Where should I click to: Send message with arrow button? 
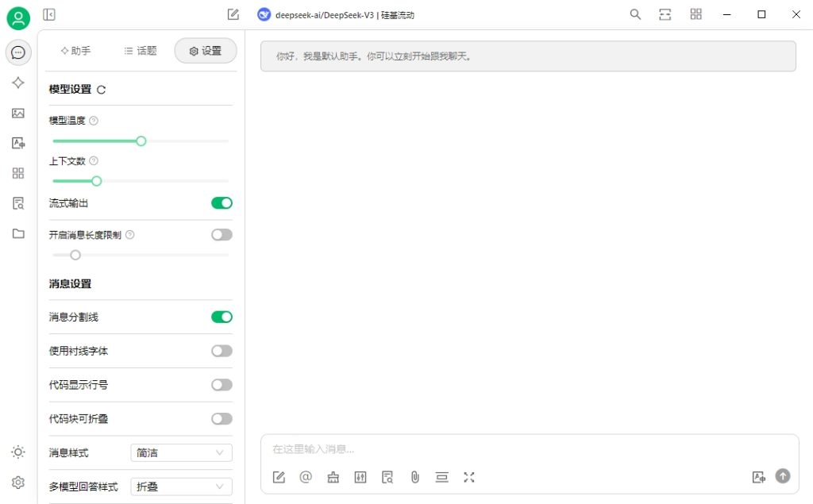(783, 476)
